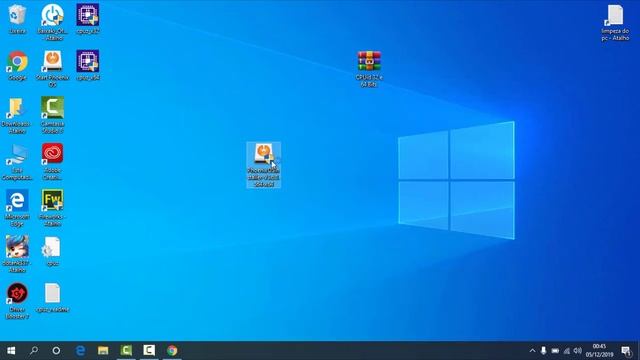Open the Google Chrome desktop shortcut
The image size is (640, 360).
(x=17, y=65)
